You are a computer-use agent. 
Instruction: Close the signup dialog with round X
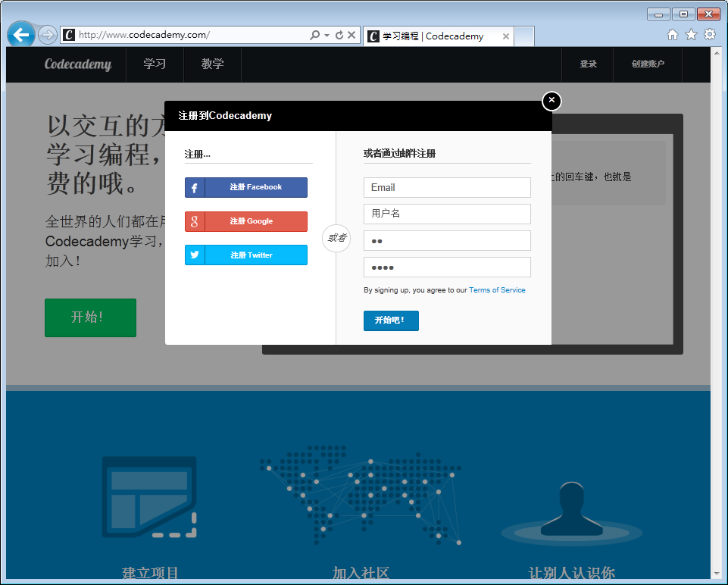click(551, 101)
